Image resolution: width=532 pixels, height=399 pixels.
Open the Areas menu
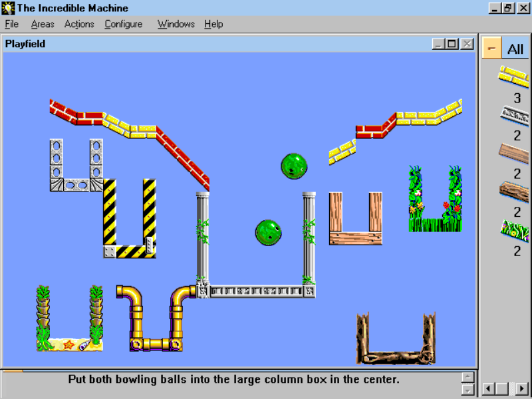(43, 24)
